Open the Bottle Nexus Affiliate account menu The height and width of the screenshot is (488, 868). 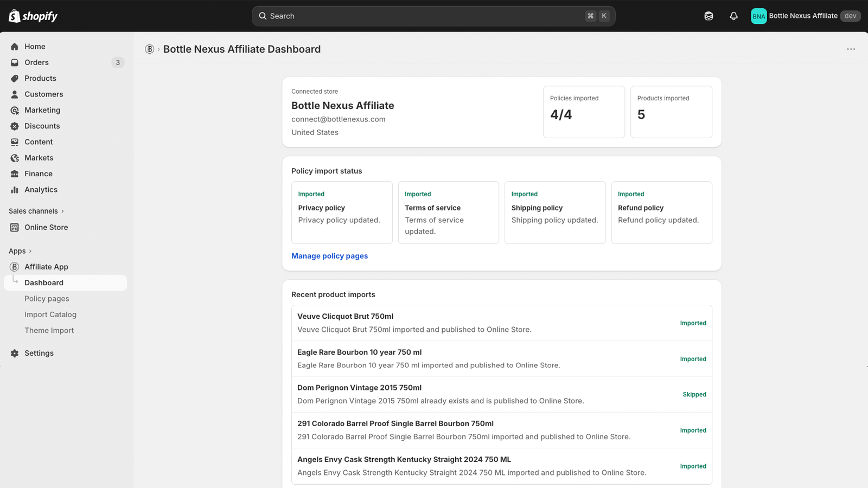tap(806, 16)
